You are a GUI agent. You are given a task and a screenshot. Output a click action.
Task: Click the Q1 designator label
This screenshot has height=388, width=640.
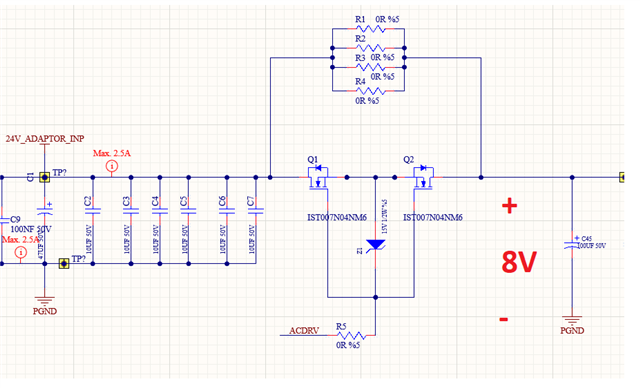[x=312, y=160]
